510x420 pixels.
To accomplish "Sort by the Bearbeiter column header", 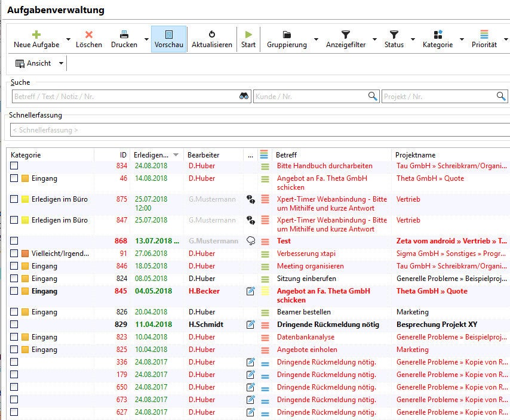I will pos(204,155).
